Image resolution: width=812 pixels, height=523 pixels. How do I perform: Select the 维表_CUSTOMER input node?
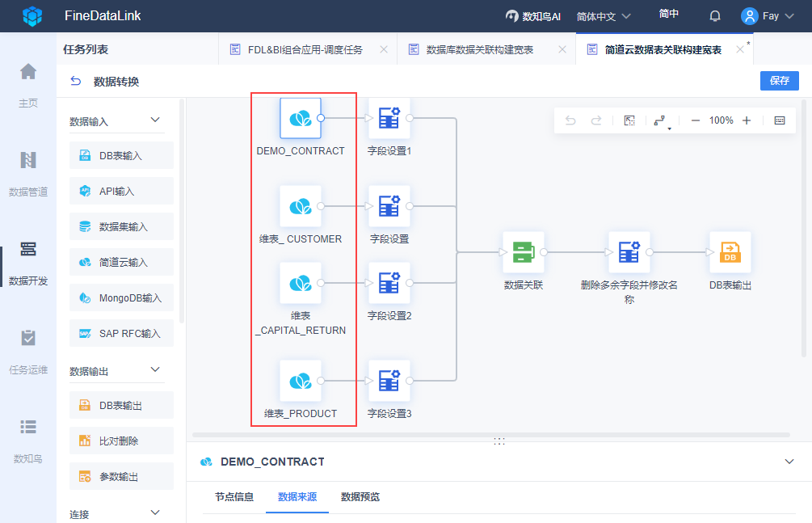coord(301,206)
